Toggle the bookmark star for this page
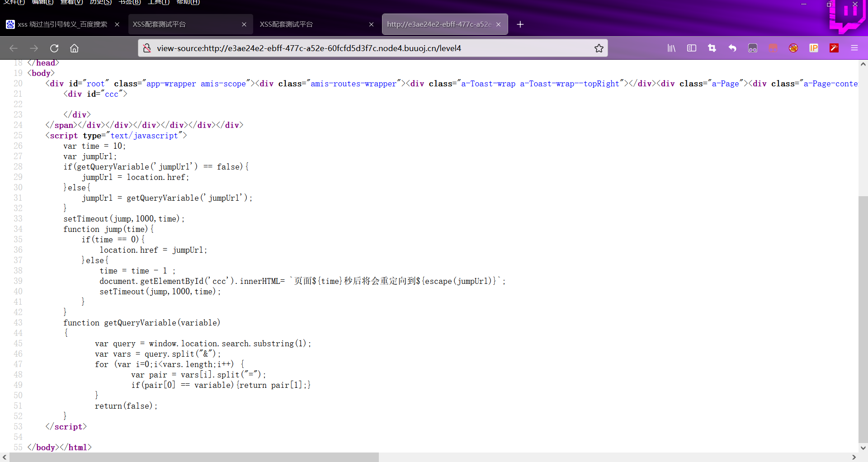The image size is (868, 462). [599, 48]
